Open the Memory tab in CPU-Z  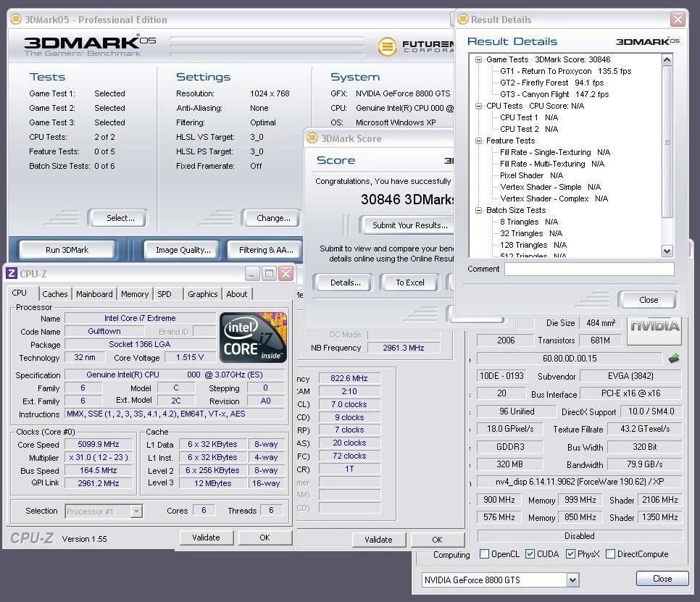pyautogui.click(x=135, y=294)
